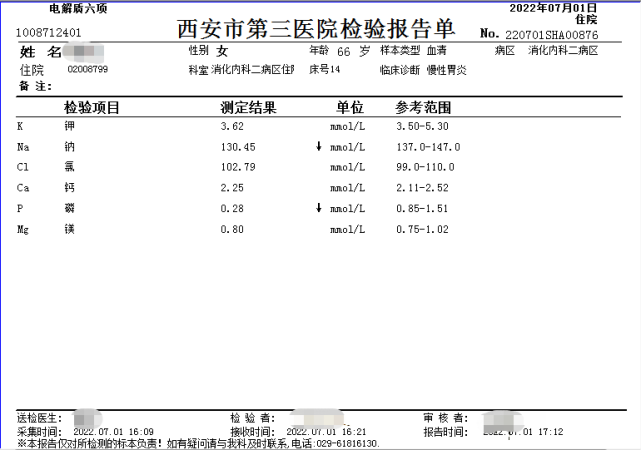Image resolution: width=641 pixels, height=450 pixels.
Task: Click the Cl reference range 99.0-110.0
Action: click(425, 167)
